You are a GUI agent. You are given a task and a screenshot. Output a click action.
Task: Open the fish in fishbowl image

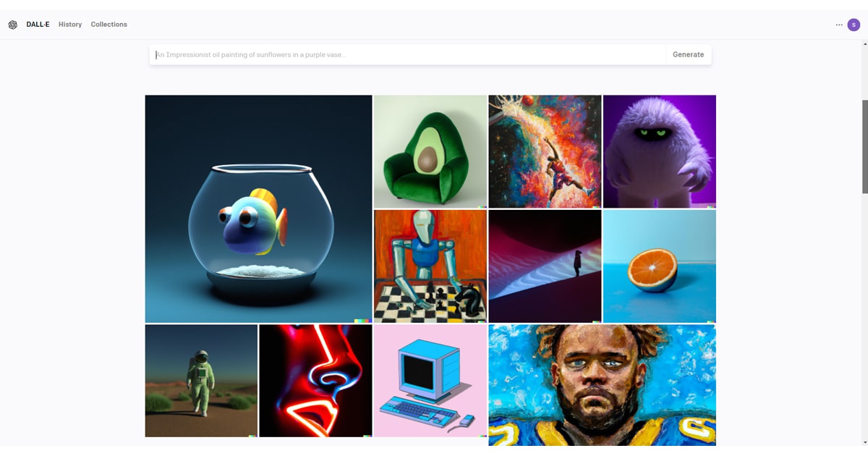pyautogui.click(x=258, y=208)
